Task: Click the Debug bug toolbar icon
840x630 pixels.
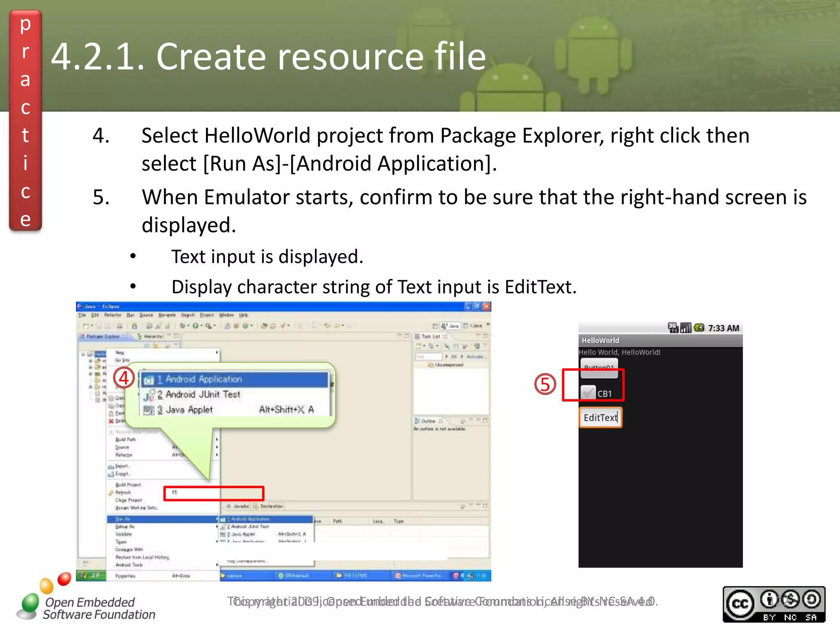Action: [183, 326]
